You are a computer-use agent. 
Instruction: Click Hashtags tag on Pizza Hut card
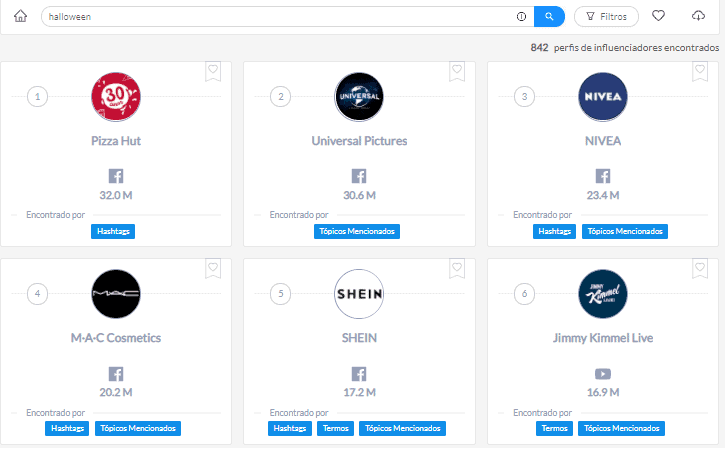[112, 231]
